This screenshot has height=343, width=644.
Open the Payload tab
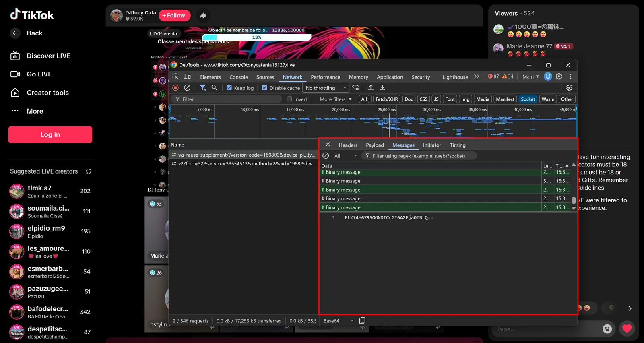[375, 145]
